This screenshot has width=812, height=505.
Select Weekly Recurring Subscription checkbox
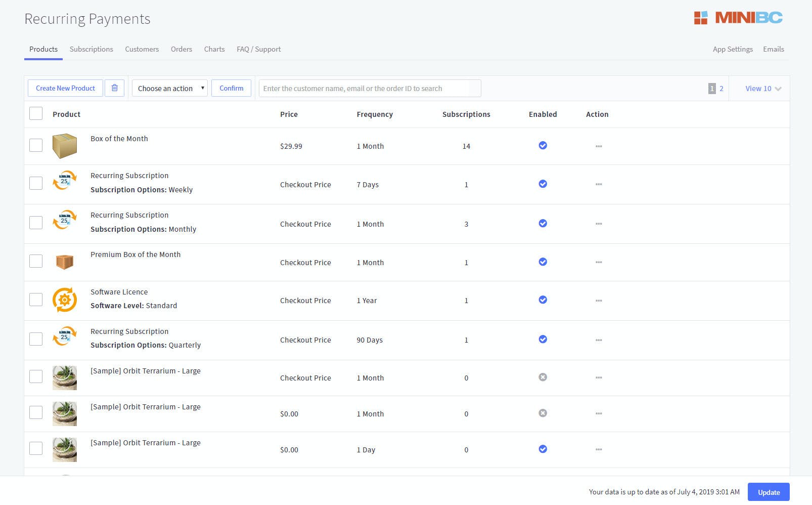(36, 183)
